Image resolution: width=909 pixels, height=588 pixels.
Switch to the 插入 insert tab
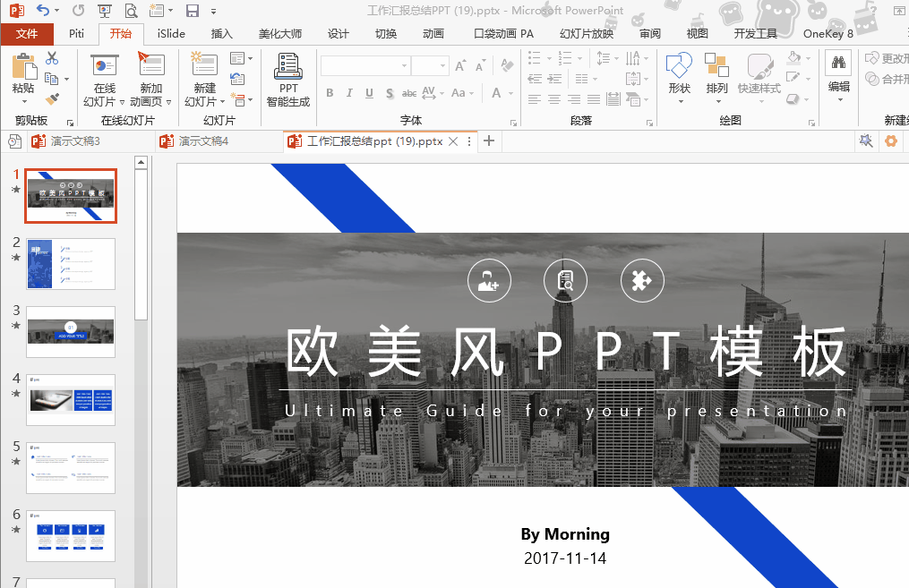(x=221, y=34)
